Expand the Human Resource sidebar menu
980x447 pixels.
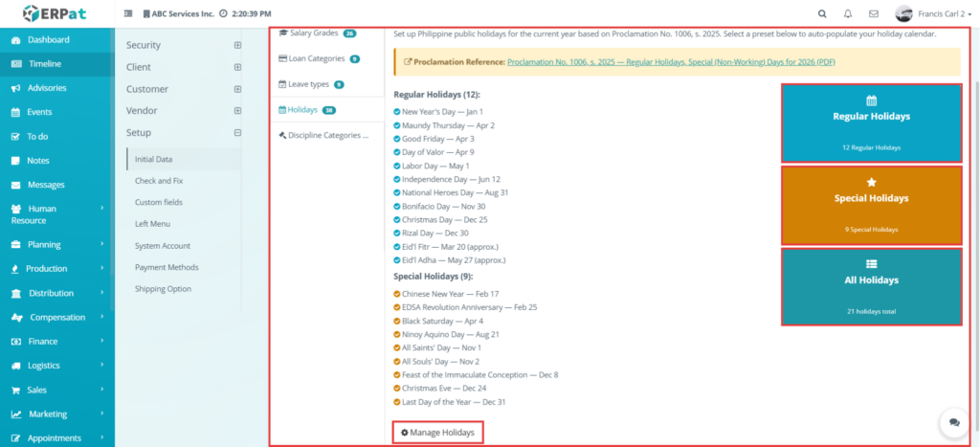pos(57,214)
